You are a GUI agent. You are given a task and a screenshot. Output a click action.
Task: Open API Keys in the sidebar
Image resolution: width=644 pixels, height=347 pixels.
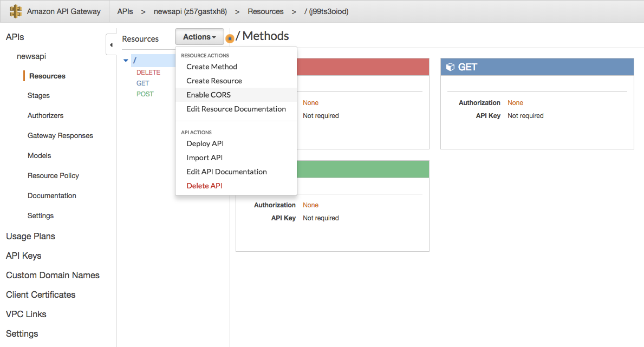[x=23, y=256]
